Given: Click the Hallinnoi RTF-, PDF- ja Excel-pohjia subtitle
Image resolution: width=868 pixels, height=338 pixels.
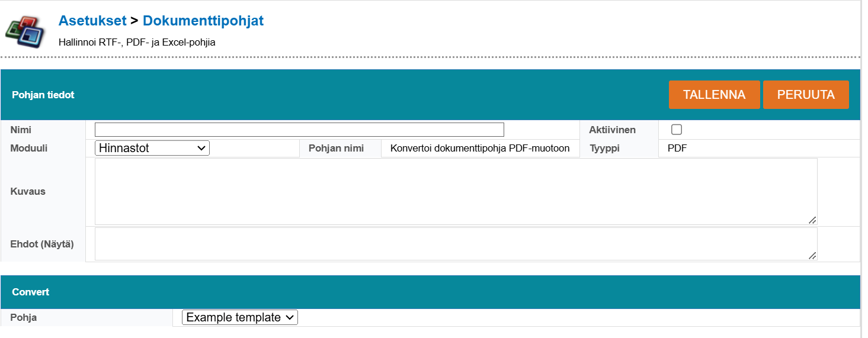Looking at the screenshot, I should 137,43.
